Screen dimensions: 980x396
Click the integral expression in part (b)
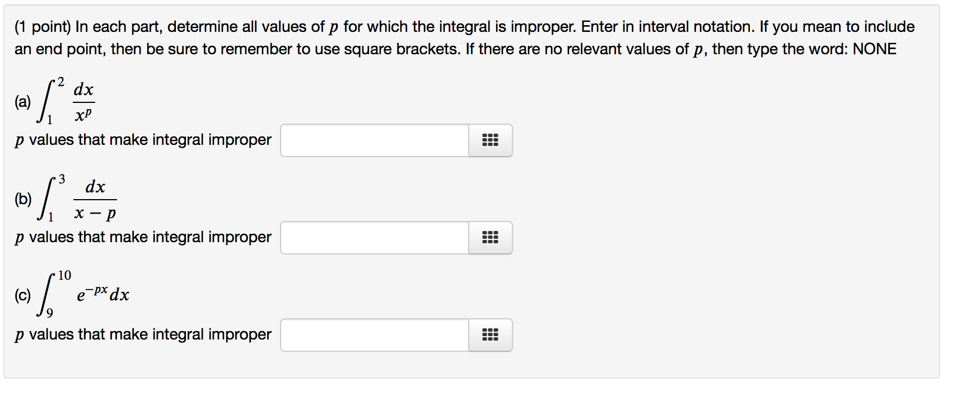pos(78,199)
